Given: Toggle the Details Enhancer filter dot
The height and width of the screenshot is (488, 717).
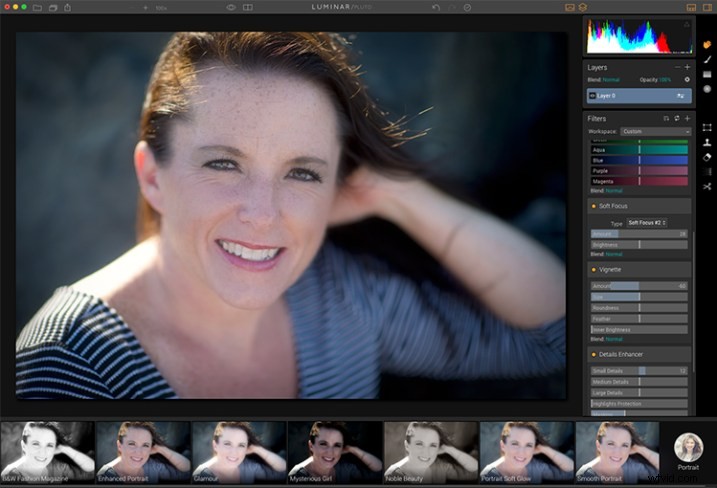Looking at the screenshot, I should pyautogui.click(x=594, y=354).
